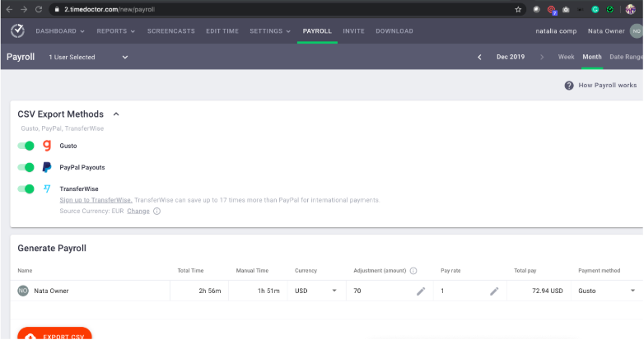Open the Dashboard dropdown menu
The width and height of the screenshot is (644, 340).
click(60, 31)
